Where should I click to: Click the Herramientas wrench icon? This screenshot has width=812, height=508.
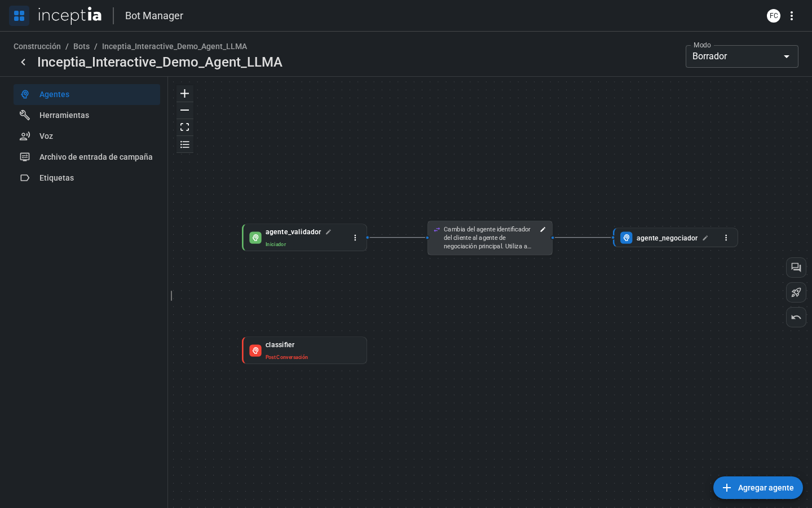click(25, 115)
